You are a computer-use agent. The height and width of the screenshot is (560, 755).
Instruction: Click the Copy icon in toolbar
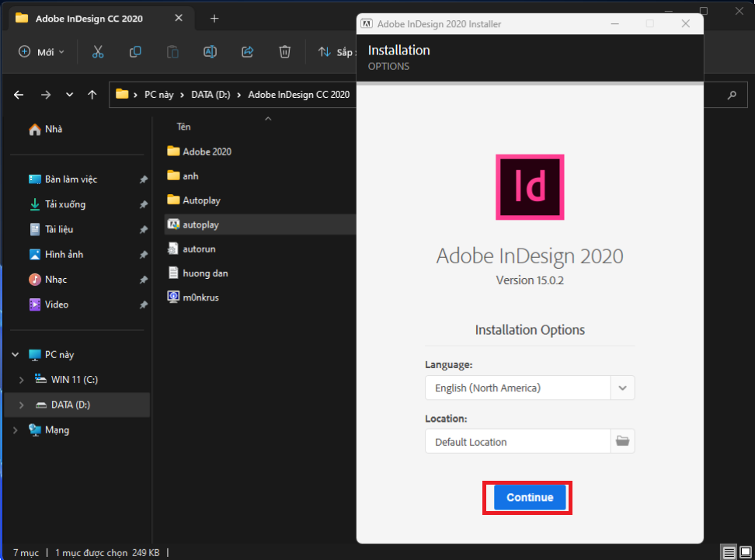135,52
